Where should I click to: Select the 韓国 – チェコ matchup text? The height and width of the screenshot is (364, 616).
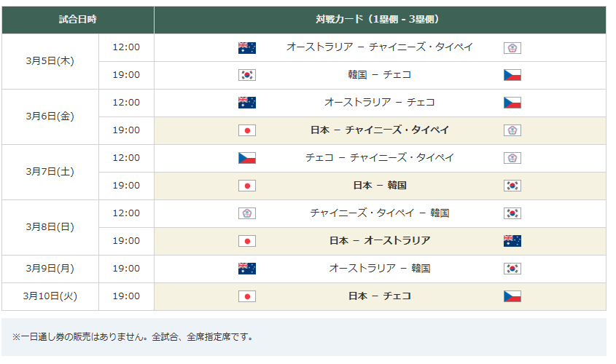click(x=379, y=75)
